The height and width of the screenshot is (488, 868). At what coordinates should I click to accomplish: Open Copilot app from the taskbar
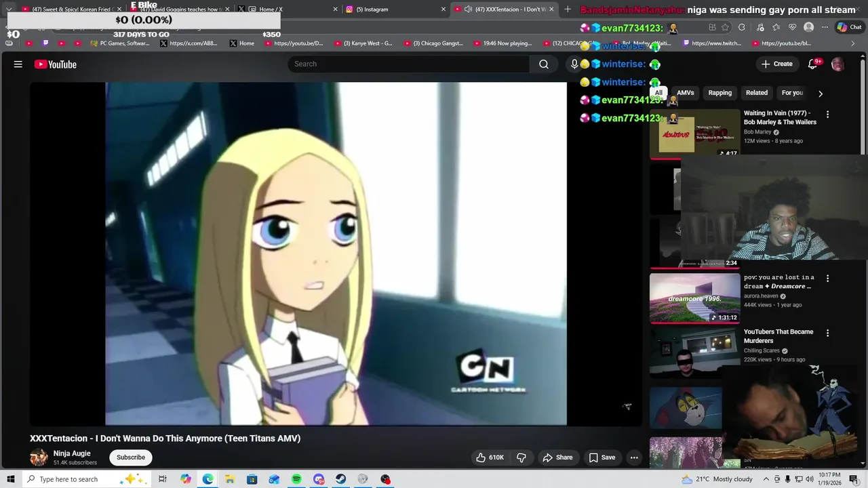tap(186, 479)
